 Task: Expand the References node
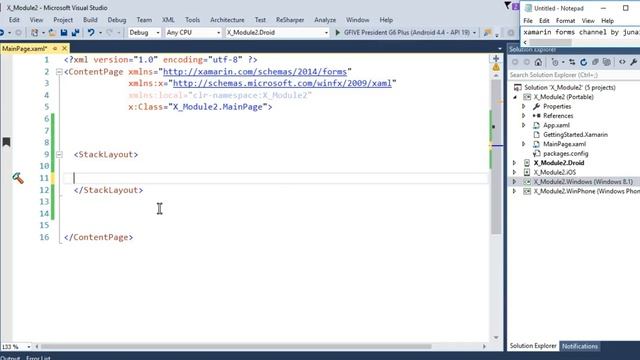coord(524,116)
